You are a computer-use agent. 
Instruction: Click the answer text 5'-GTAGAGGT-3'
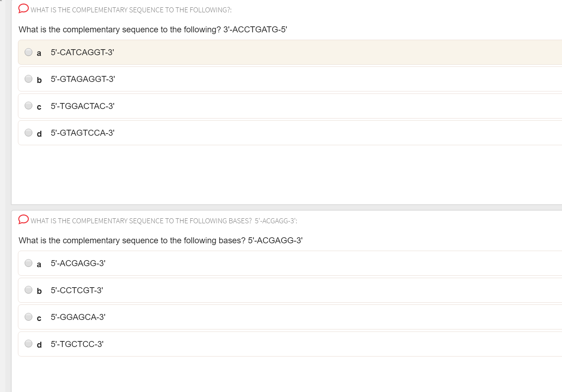click(x=83, y=79)
